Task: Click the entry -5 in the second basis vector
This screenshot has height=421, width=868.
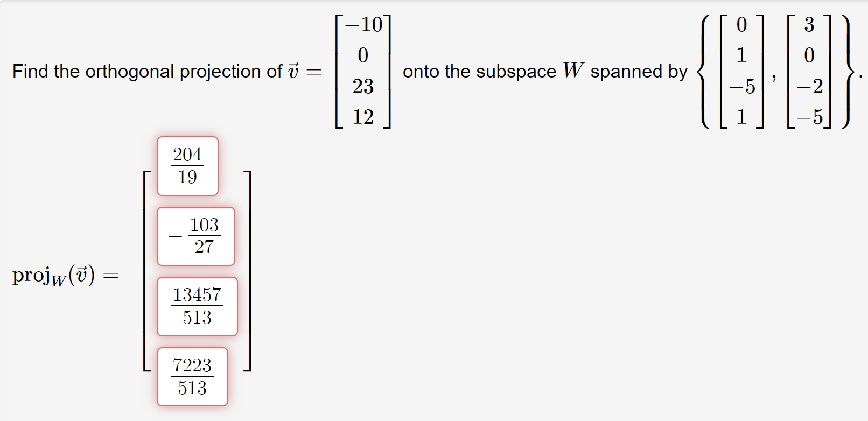Action: tap(809, 116)
